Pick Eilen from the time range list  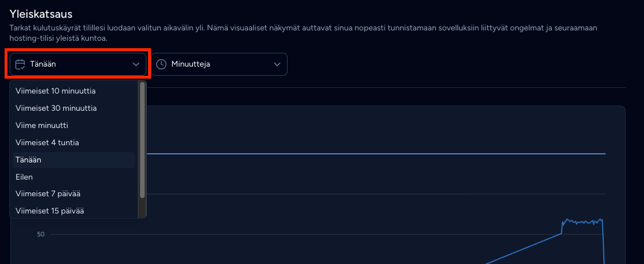[73, 177]
